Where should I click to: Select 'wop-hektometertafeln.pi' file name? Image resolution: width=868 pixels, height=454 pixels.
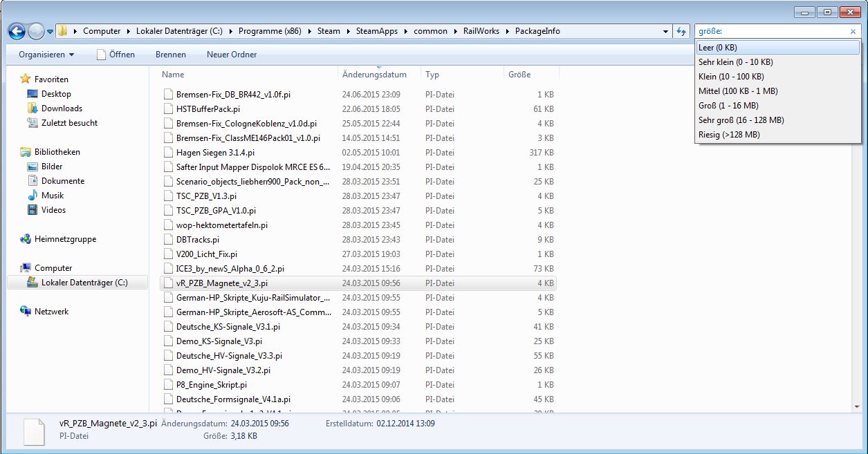pos(222,225)
